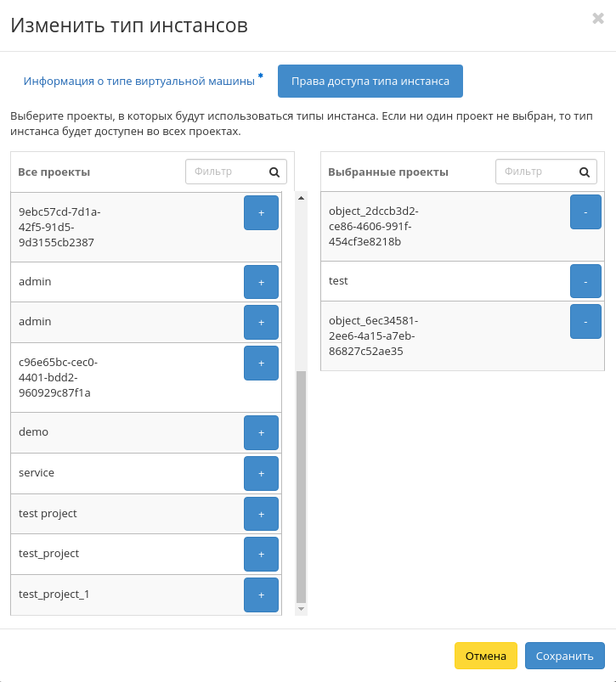
Task: Remove object_6ec34581 from selected projects
Action: pyautogui.click(x=585, y=322)
